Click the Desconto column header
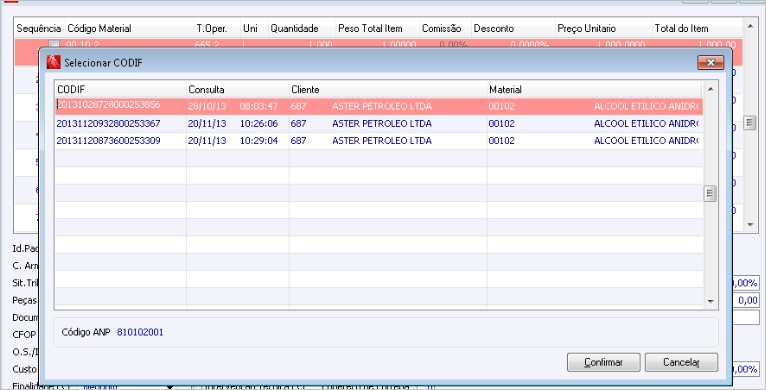 [x=513, y=28]
